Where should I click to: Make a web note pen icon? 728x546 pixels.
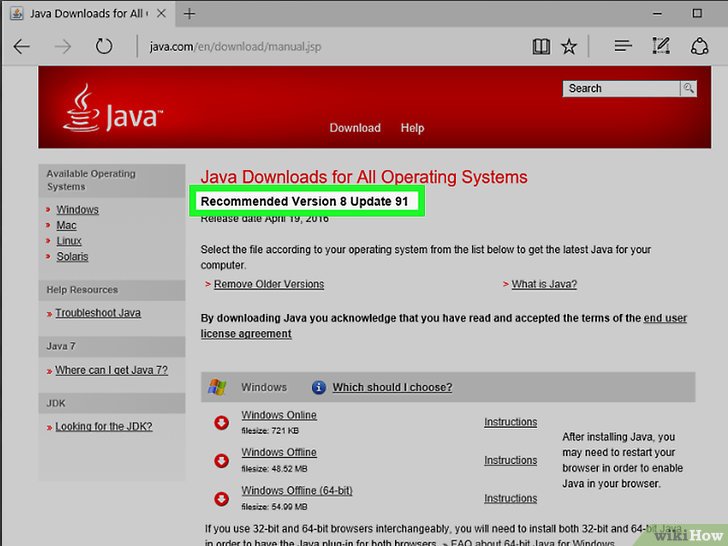click(x=661, y=46)
